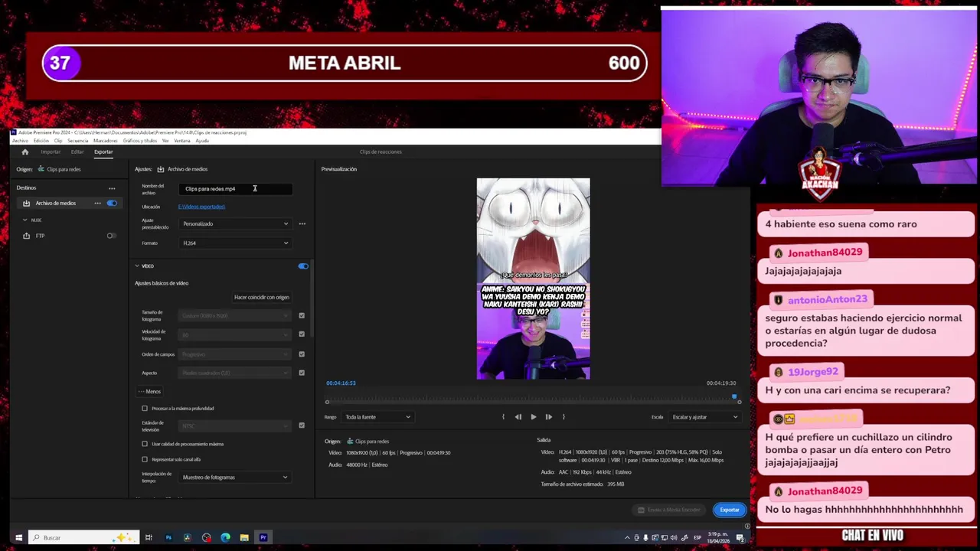The width and height of the screenshot is (980, 551).
Task: Click the Nombre del archivo field
Action: pyautogui.click(x=237, y=189)
